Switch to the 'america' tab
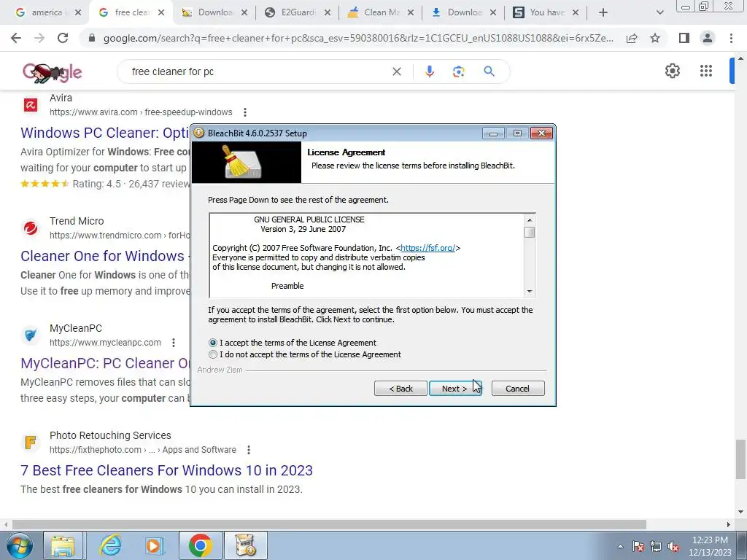747x560 pixels. (46, 12)
